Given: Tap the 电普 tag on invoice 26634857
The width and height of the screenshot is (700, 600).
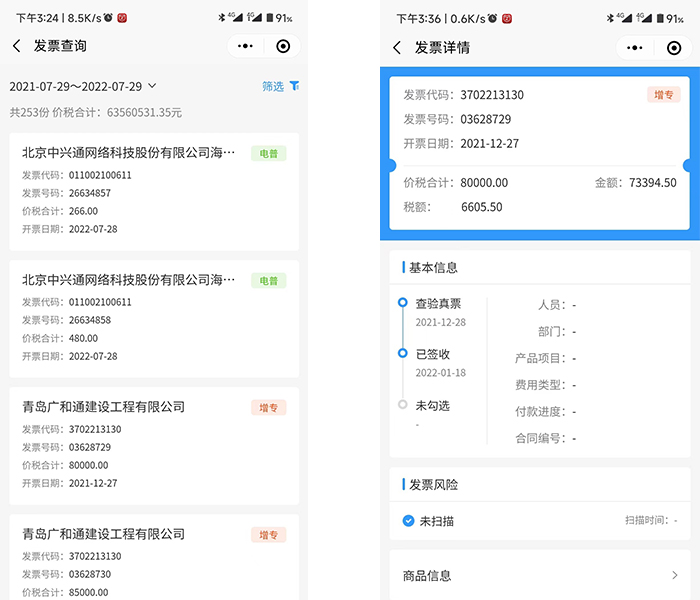Looking at the screenshot, I should [x=268, y=154].
